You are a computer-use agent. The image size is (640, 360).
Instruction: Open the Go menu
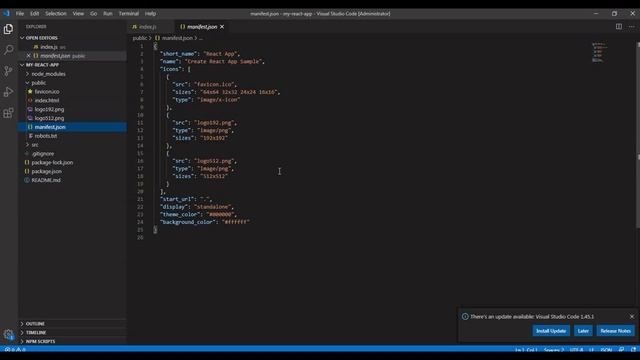click(x=93, y=13)
